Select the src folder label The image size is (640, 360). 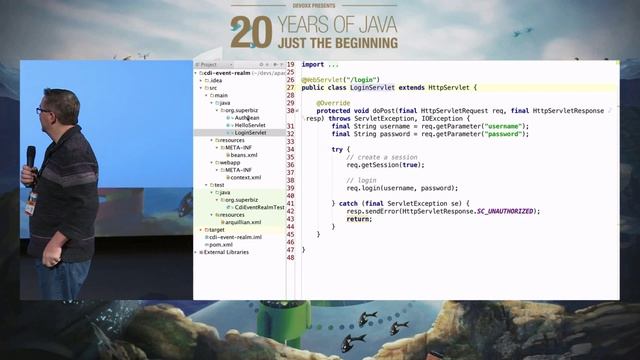click(213, 88)
